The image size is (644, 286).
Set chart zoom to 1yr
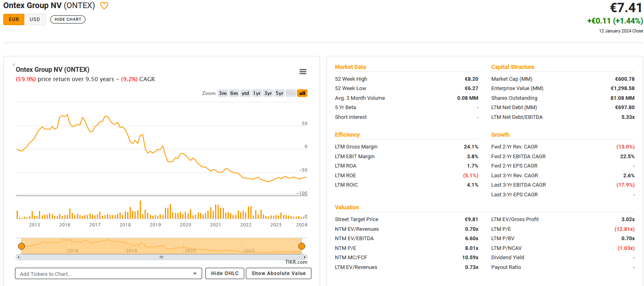coord(257,93)
